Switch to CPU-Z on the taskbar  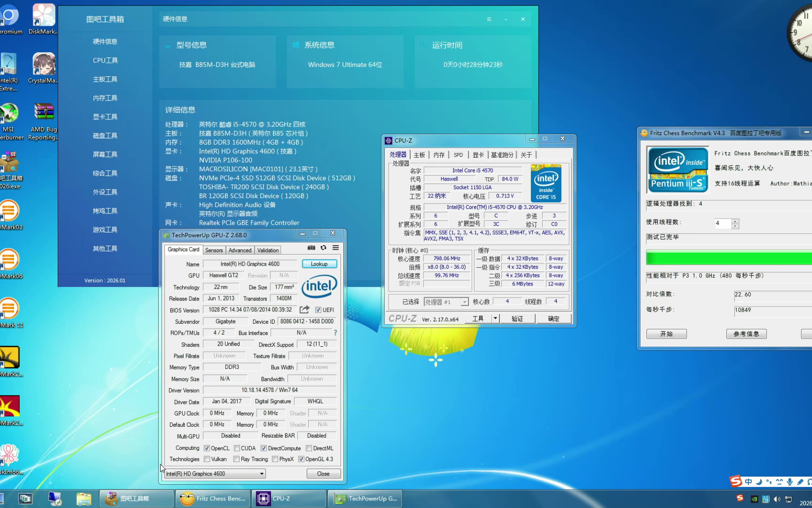click(x=289, y=499)
